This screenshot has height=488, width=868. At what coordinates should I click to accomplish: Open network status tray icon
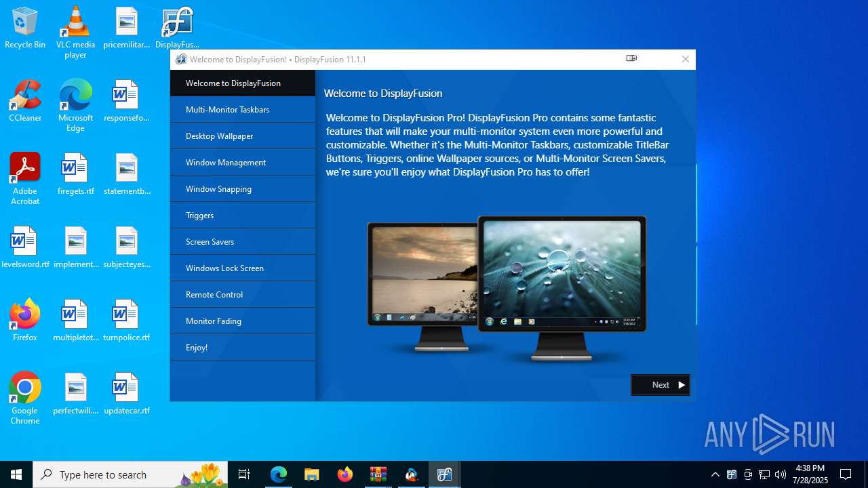pyautogui.click(x=764, y=474)
